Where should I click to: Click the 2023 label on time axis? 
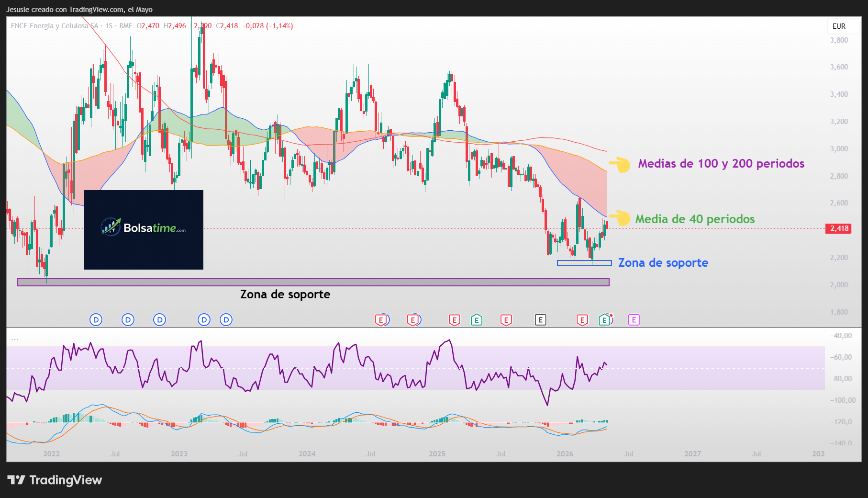click(179, 454)
